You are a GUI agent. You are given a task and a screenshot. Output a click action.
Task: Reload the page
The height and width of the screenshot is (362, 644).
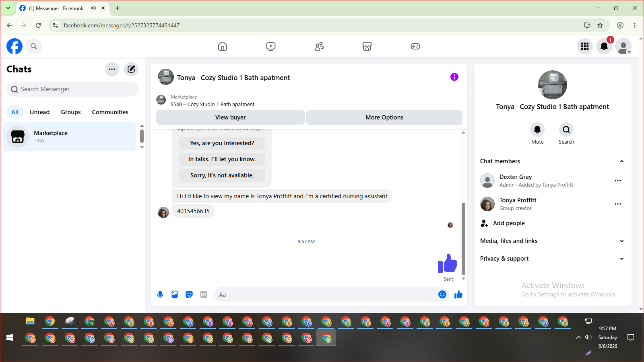coord(38,25)
